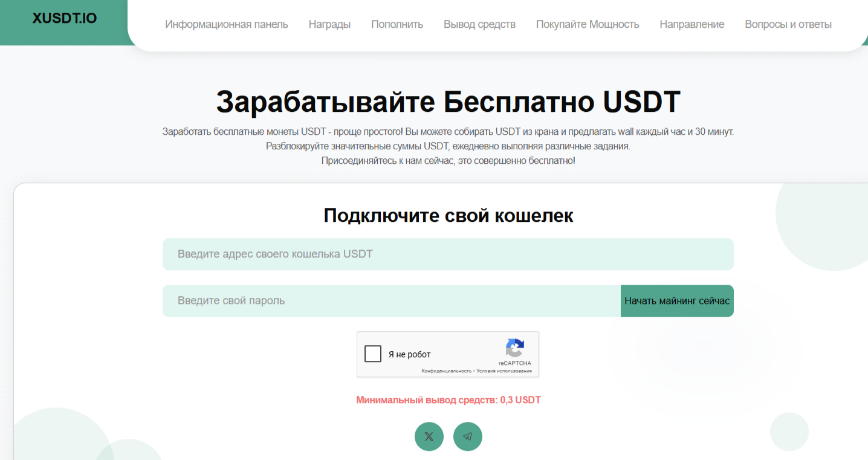This screenshot has width=868, height=460.
Task: Click the XUSDT.IO logo link
Action: pos(65,18)
